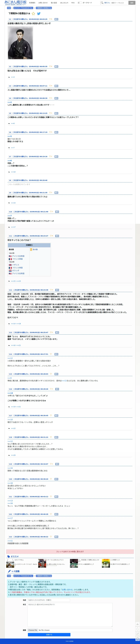Screen dimensions: 140x644
Task: Click the あにまん掲示板 site logo
Action: pyautogui.click(x=15, y=3)
